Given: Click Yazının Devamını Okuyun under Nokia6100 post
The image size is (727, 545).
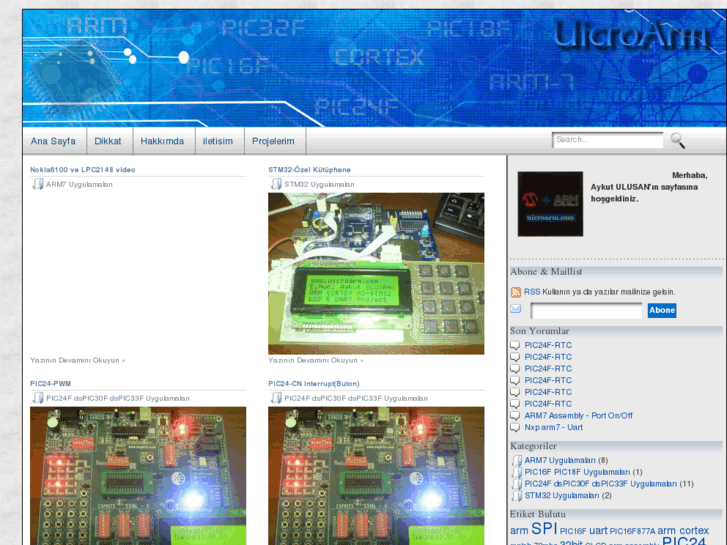Looking at the screenshot, I should coord(77,360).
